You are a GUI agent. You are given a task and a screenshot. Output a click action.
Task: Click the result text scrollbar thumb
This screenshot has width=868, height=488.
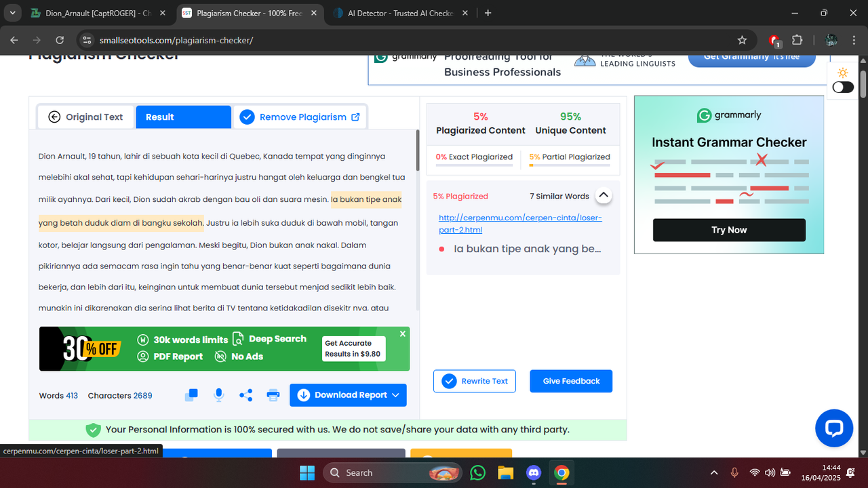click(417, 150)
